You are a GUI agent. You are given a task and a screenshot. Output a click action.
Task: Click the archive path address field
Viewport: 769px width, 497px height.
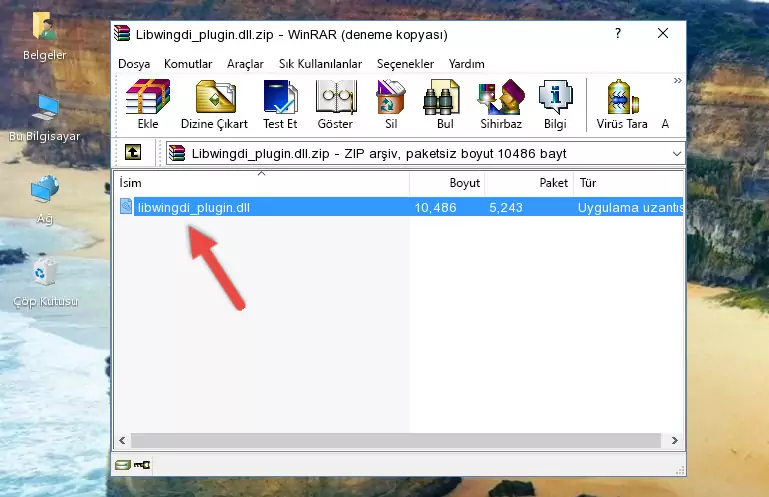pos(425,154)
